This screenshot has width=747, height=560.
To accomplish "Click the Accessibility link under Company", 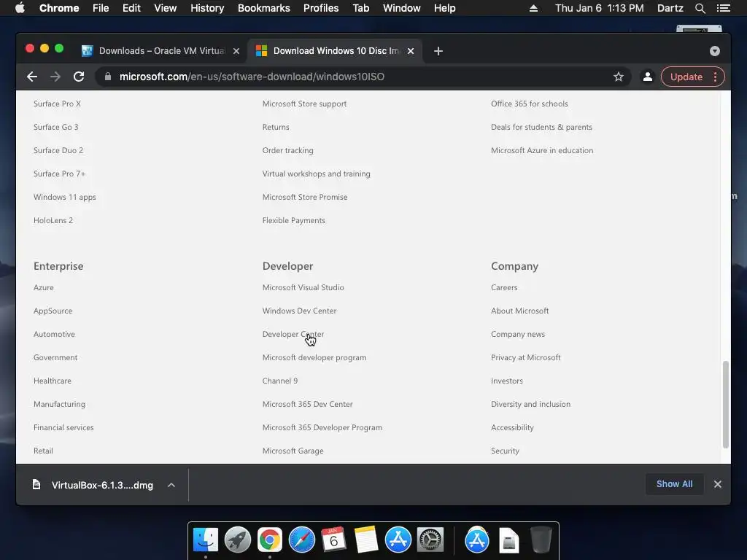I will (x=512, y=427).
